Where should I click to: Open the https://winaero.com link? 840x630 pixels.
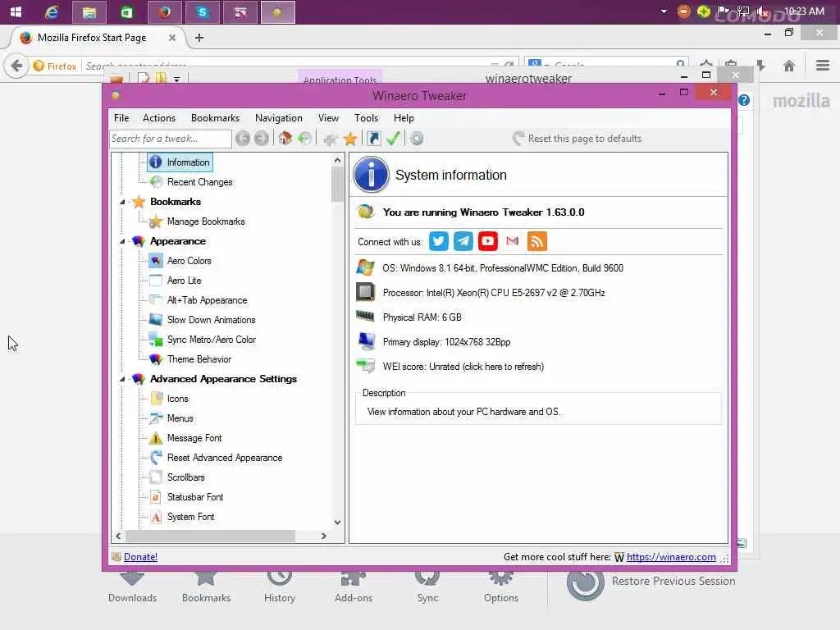click(x=671, y=557)
